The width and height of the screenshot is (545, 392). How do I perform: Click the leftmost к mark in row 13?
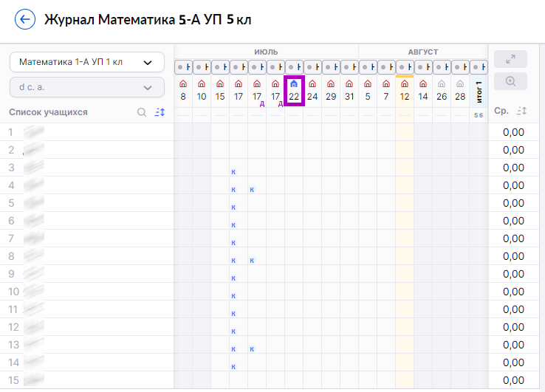(233, 349)
